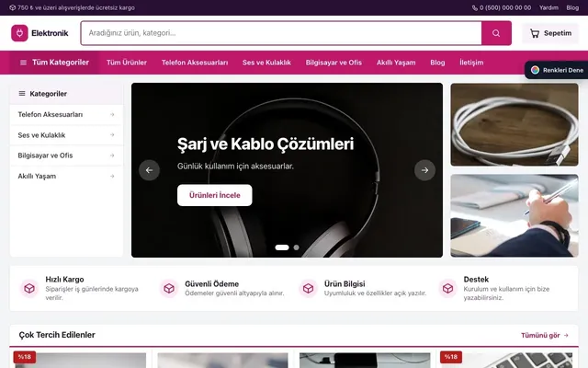Click the Güvenli Ödeme title text

(x=211, y=284)
